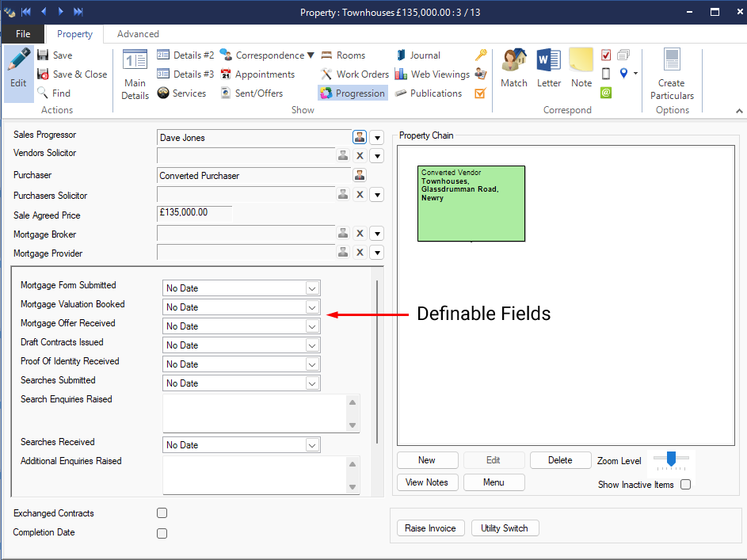Open Vendors Solicitor dropdown arrow
The height and width of the screenshot is (560, 747).
click(377, 156)
